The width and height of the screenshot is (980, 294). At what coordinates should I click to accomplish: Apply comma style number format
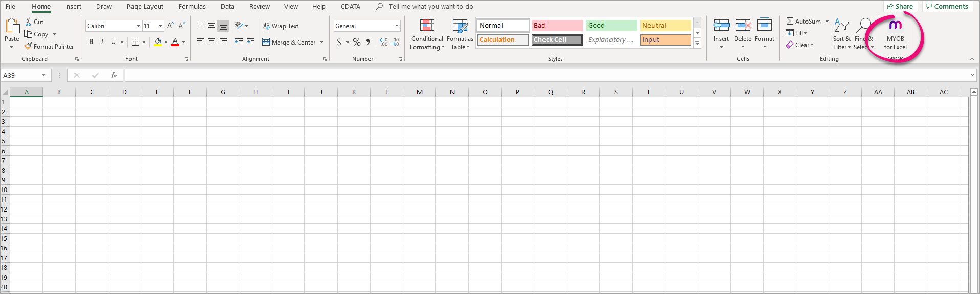coord(368,42)
